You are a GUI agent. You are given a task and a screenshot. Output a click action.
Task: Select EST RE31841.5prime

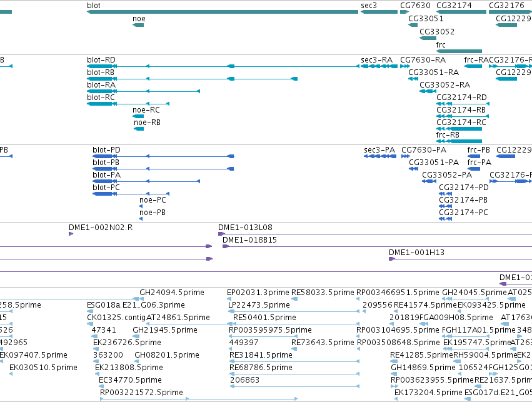coord(294,361)
